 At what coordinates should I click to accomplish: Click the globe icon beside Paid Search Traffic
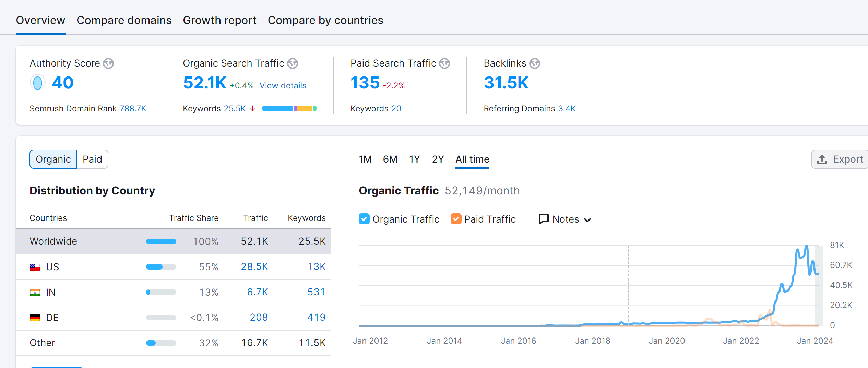coord(444,63)
